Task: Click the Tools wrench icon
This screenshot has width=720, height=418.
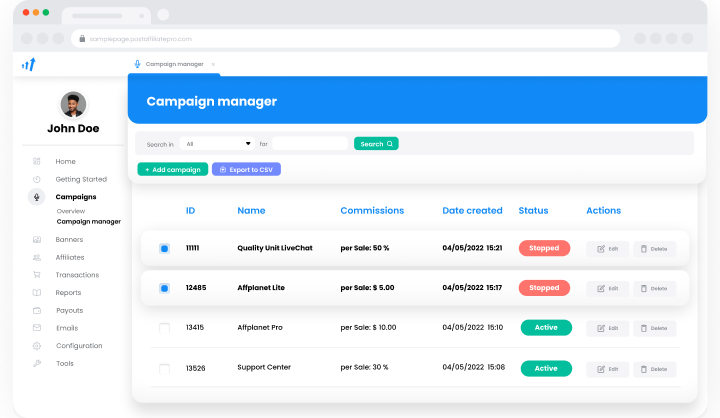Action: 37,364
